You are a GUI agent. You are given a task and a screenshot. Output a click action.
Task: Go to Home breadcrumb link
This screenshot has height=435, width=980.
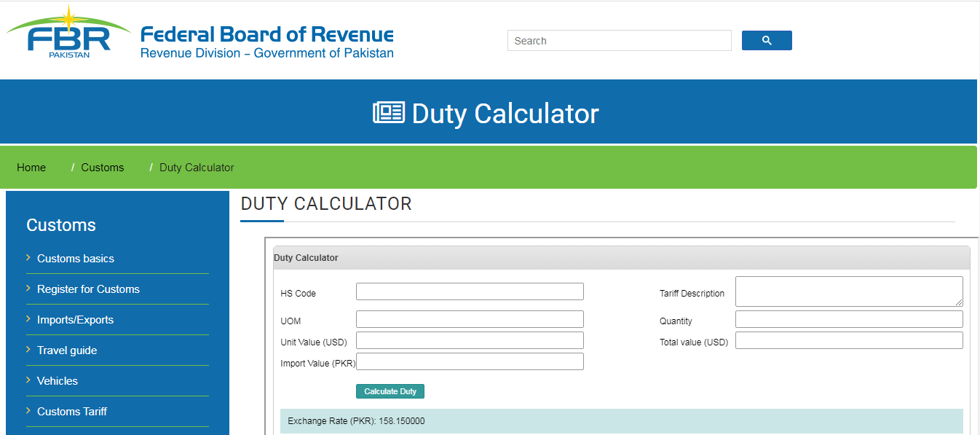(31, 168)
